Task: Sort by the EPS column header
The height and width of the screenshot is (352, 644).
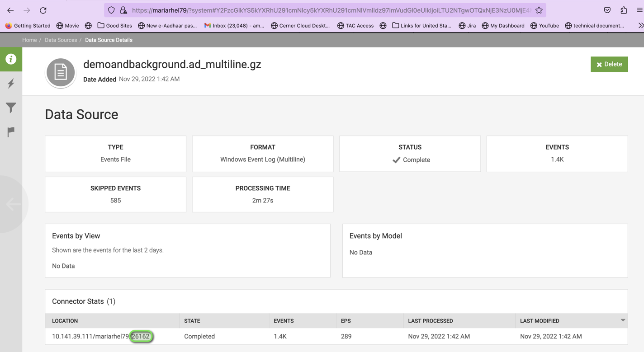Action: 346,321
